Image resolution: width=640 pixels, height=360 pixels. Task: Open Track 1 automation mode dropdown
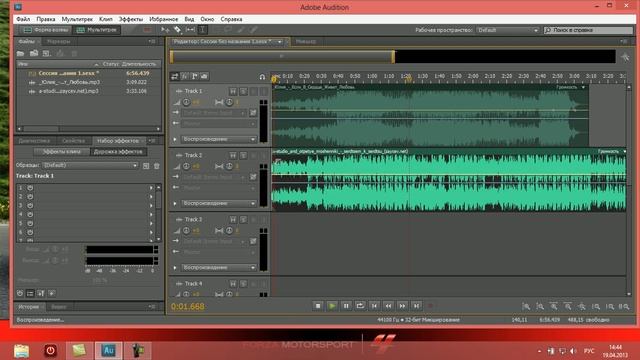[219, 139]
